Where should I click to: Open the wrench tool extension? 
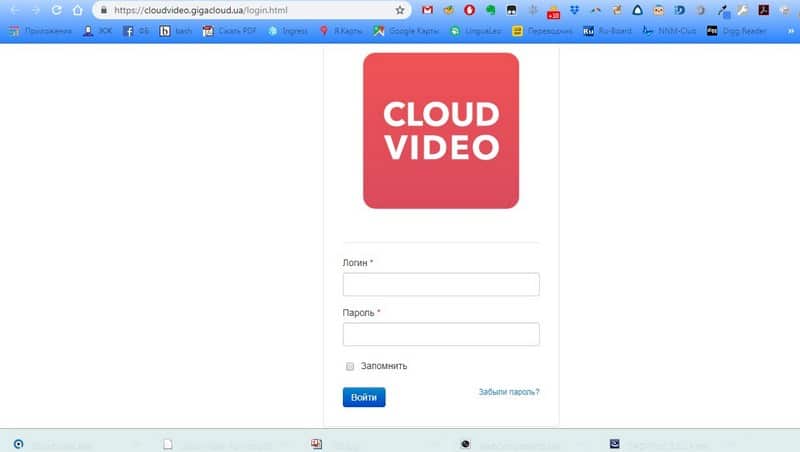[742, 10]
